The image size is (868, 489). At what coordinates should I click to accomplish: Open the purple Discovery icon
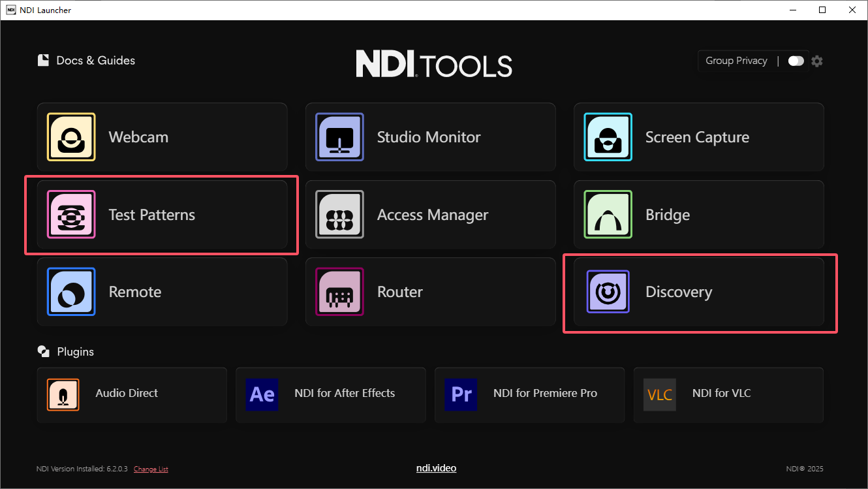click(x=608, y=292)
